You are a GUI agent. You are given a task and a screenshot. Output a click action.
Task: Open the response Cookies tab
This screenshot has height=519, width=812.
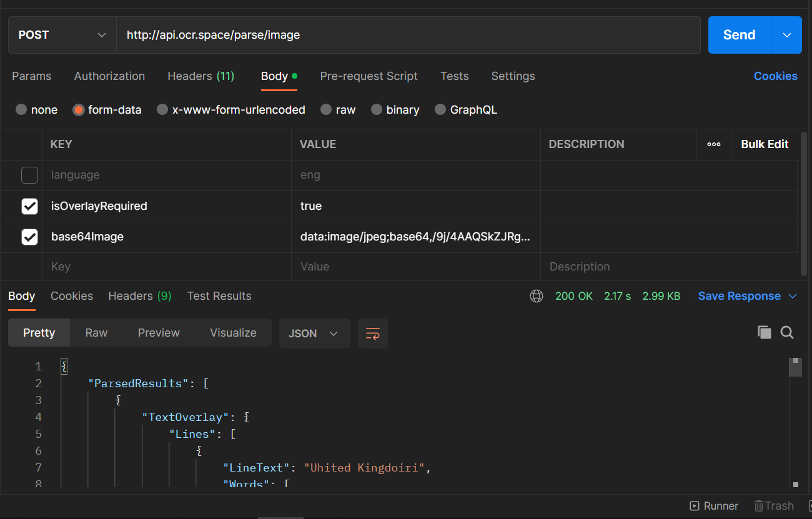[72, 296]
